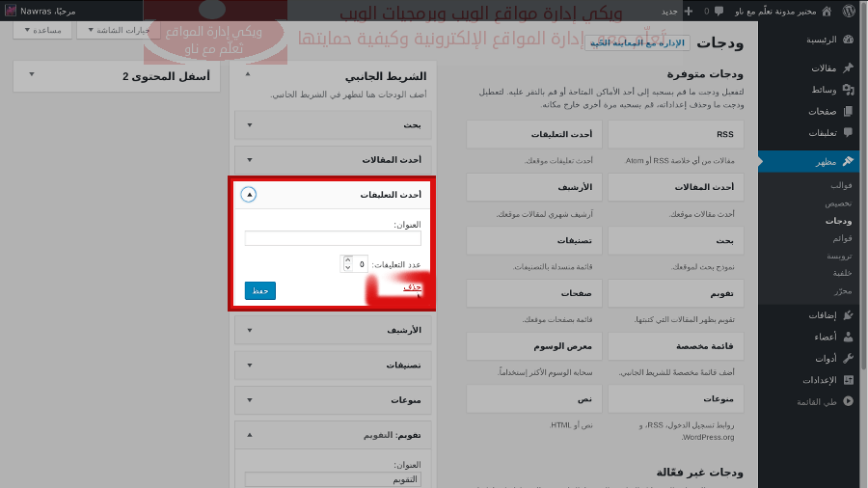
Task: Open the Help (مساعدة) dropdown tab
Action: [x=42, y=30]
